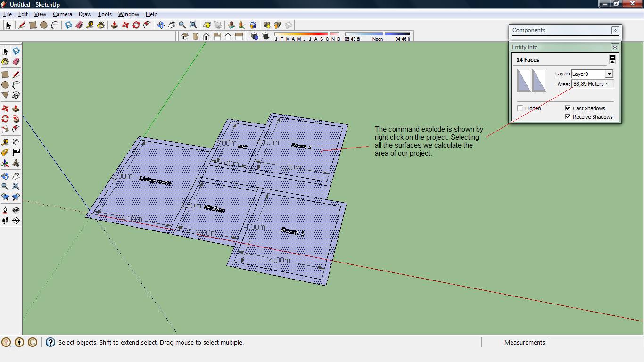Pick the Eraser tool
This screenshot has height=362, width=644.
(x=16, y=61)
